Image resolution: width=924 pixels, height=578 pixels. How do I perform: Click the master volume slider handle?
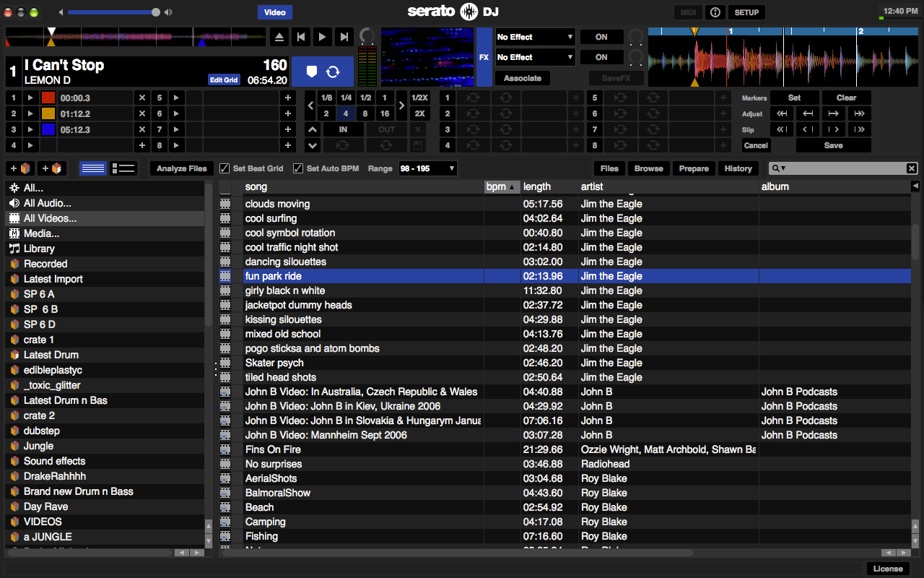(156, 12)
